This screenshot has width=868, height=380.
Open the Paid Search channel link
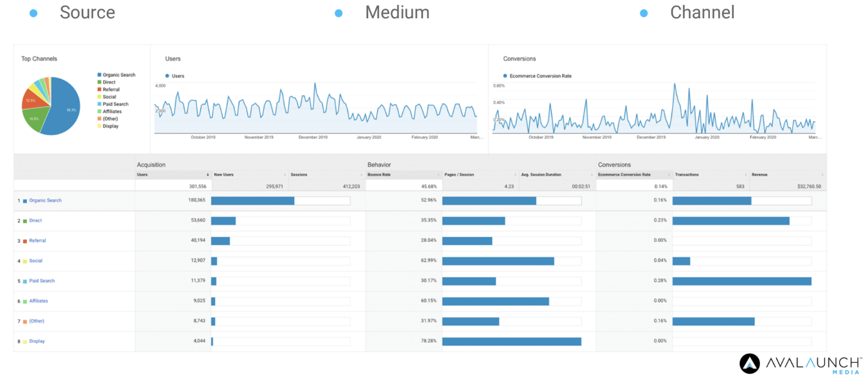[42, 281]
